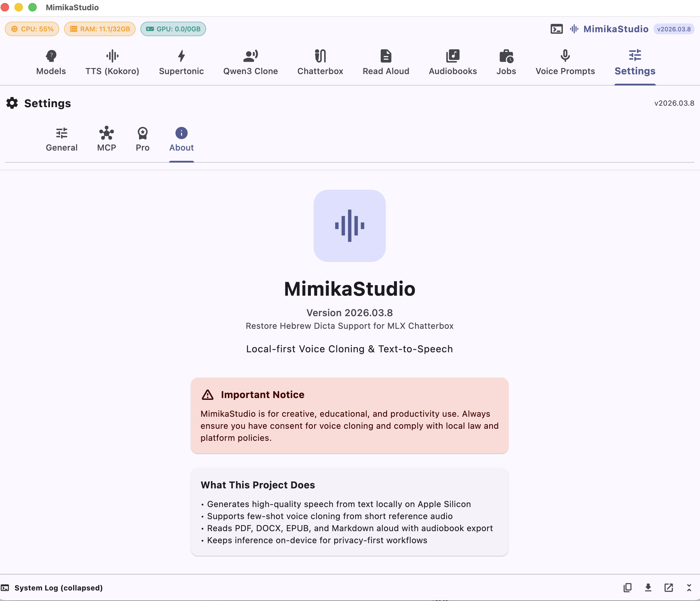Click the GPU usage status chip
Screen dimensions: 700x601
point(173,29)
